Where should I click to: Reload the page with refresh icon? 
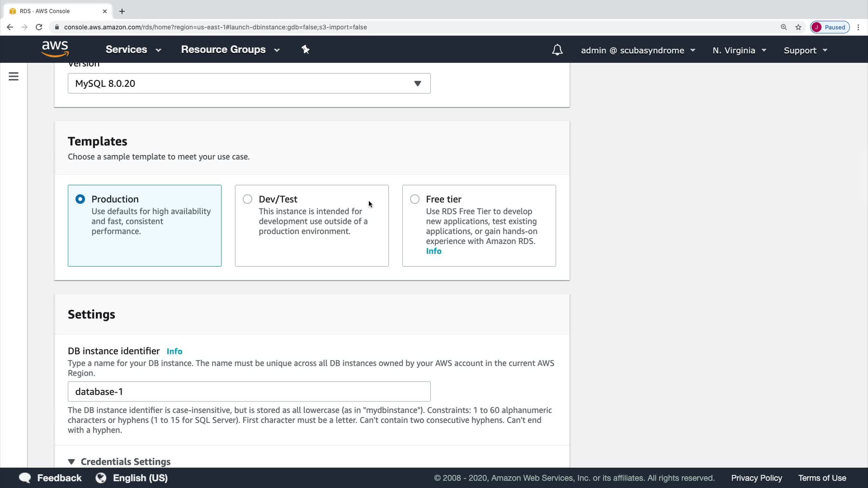pos(39,27)
